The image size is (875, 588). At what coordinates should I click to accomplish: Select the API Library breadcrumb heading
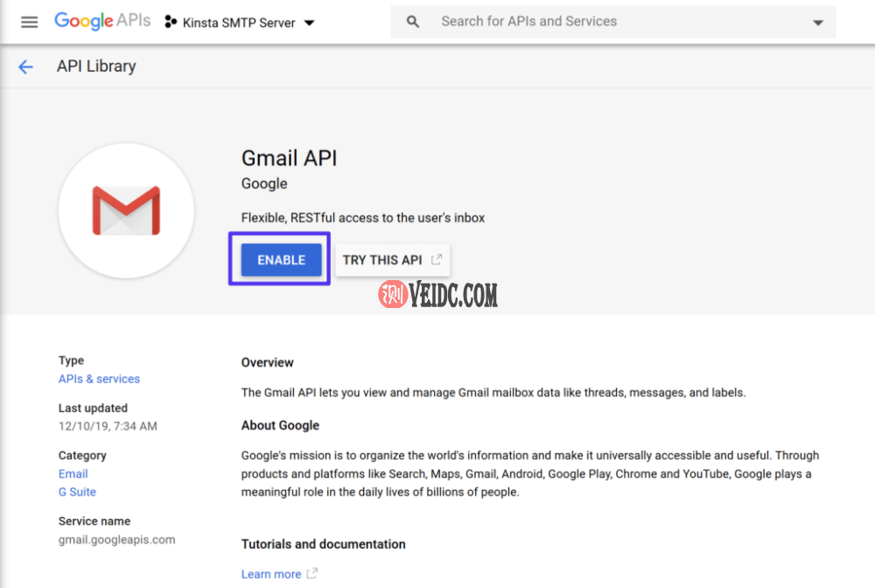coord(95,66)
